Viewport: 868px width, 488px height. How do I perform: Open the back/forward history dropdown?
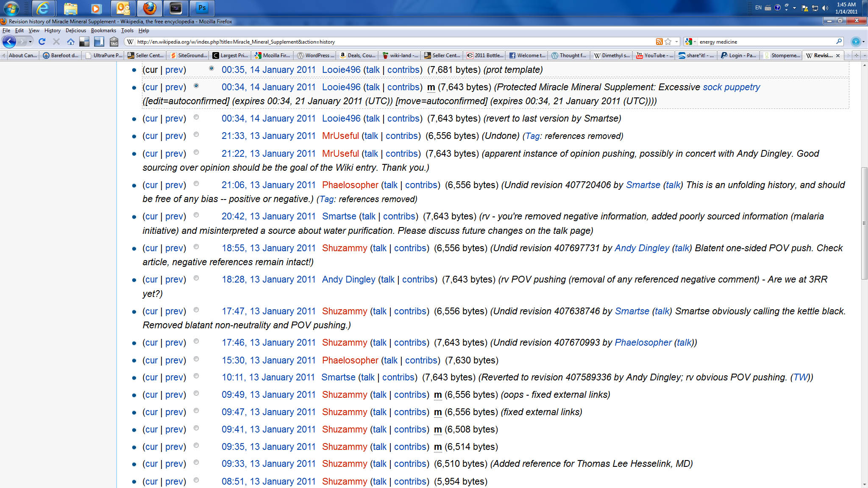30,42
